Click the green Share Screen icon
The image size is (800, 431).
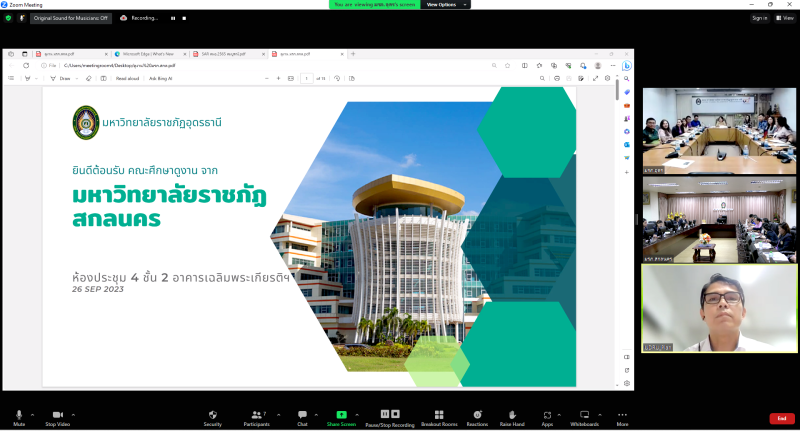point(341,415)
